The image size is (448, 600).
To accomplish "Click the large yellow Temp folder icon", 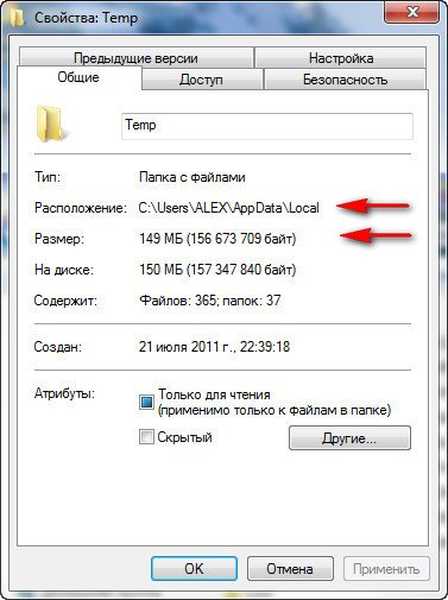I will [x=51, y=124].
